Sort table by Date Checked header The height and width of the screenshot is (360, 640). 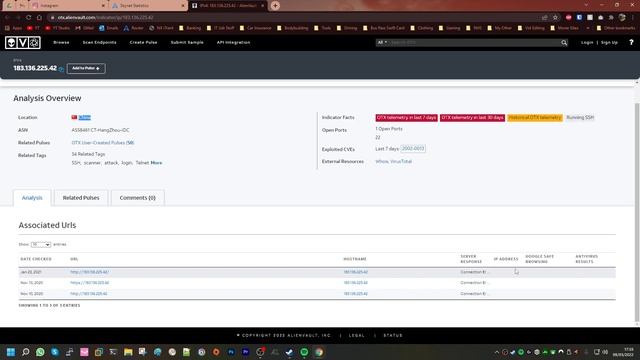pos(36,259)
